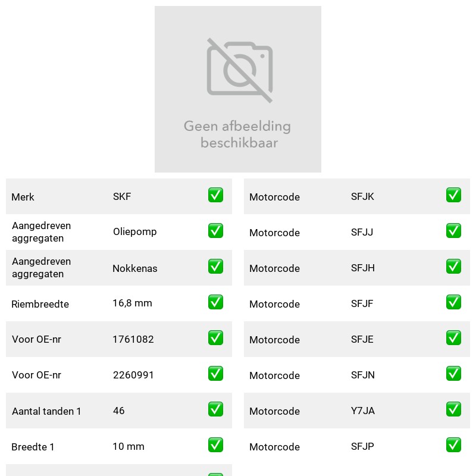The width and height of the screenshot is (476, 476).
Task: Click the checkmark beside Motorcode SFJK
Action: (453, 195)
